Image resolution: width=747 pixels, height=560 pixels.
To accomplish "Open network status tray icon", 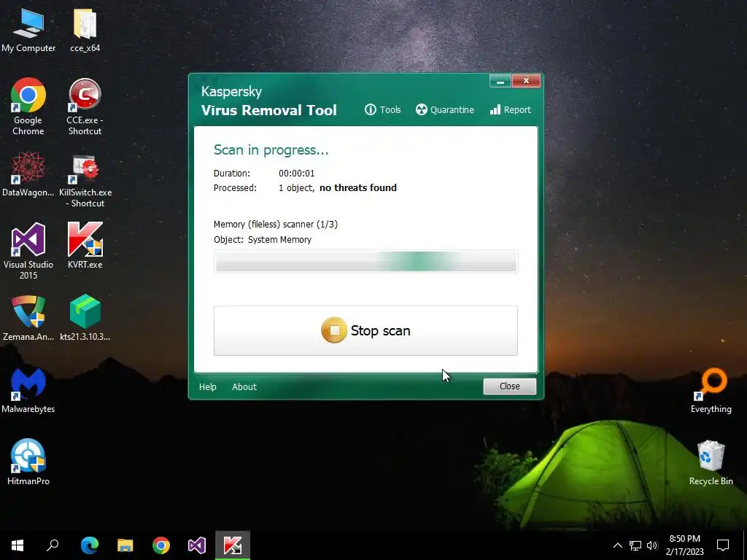I will coord(635,545).
